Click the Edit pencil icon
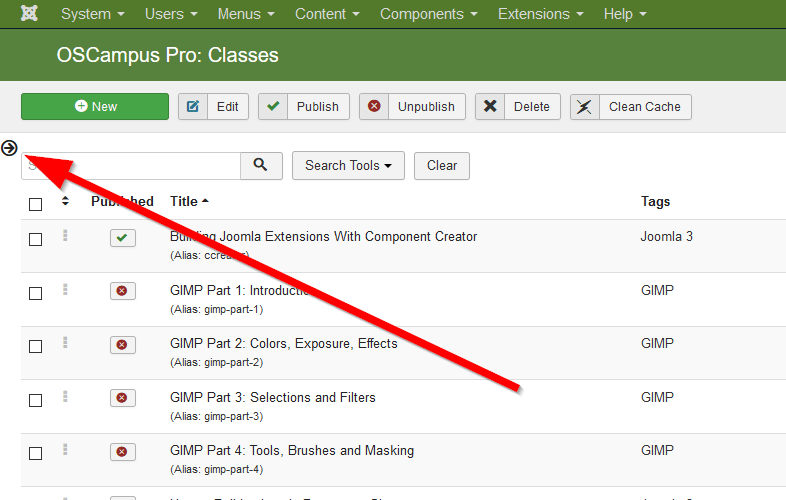Screen dimensions: 786x500 pyautogui.click(x=193, y=106)
